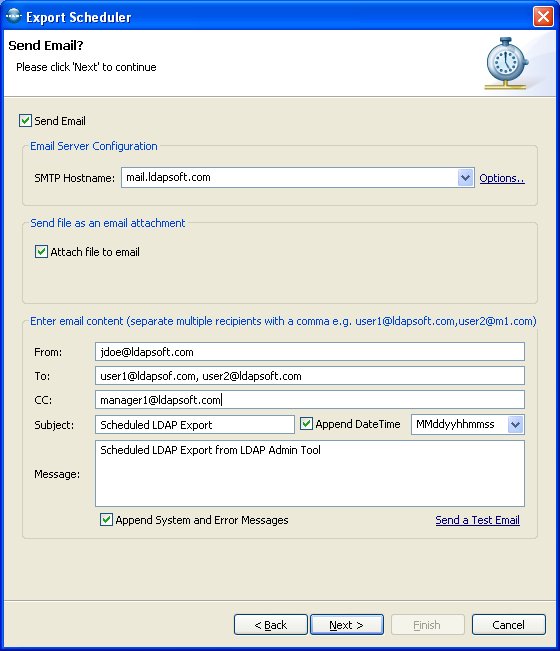Uncheck the Send Email checkbox
560x651 pixels.
pyautogui.click(x=25, y=121)
